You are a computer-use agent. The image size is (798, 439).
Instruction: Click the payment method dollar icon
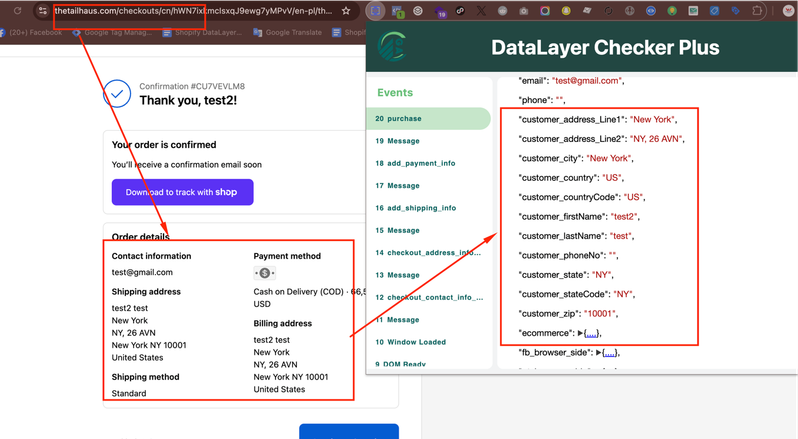click(265, 273)
